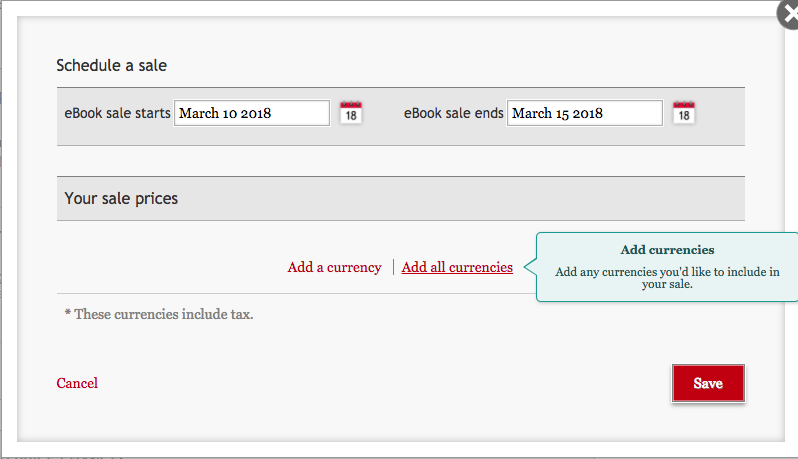Open the eBook sale start calendar
798x459 pixels.
(351, 113)
